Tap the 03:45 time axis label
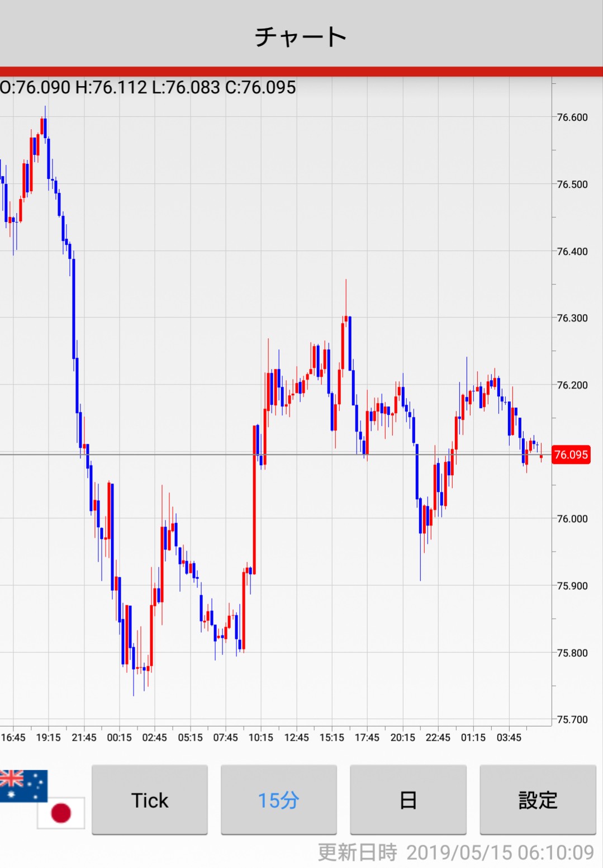Image resolution: width=603 pixels, height=868 pixels. tap(509, 737)
